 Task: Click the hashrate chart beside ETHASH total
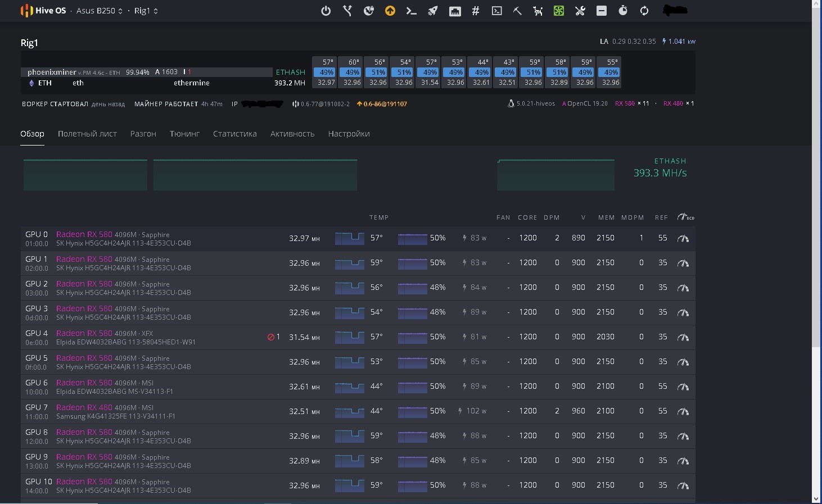[555, 175]
